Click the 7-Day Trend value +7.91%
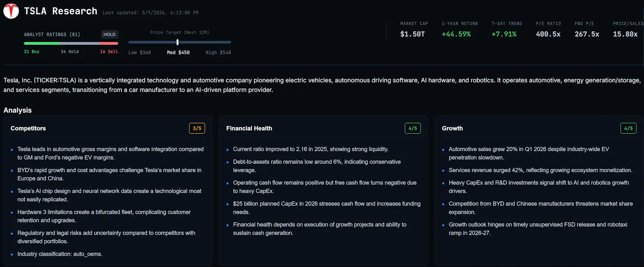The image size is (644, 267). (504, 34)
